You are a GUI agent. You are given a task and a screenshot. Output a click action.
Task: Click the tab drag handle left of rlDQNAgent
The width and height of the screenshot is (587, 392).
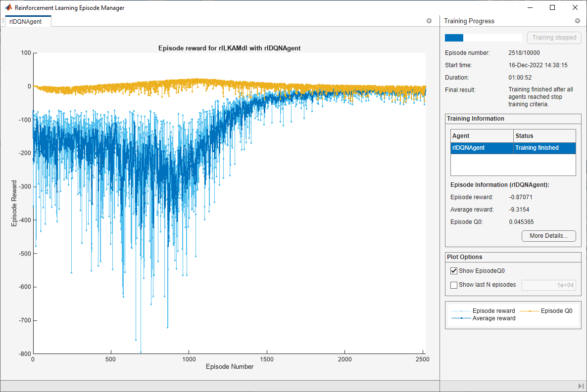tap(3, 21)
